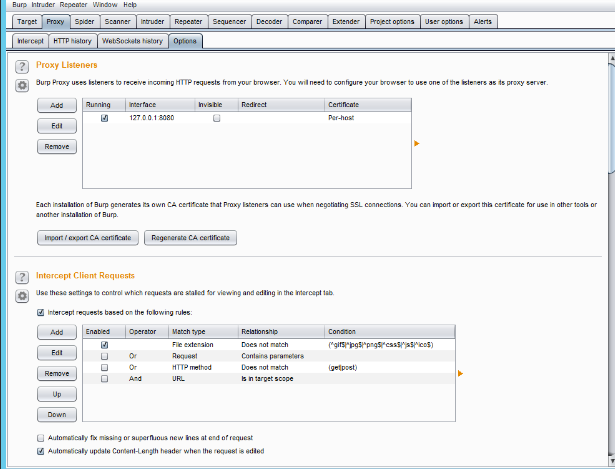Expand intercept rules table with orange arrow
The width and height of the screenshot is (615, 469).
click(x=460, y=373)
